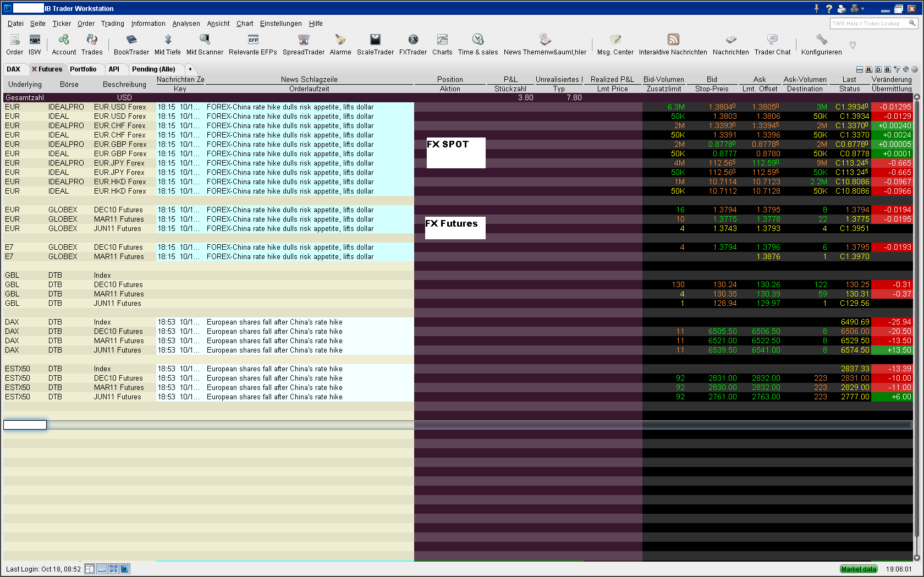Image resolution: width=924 pixels, height=577 pixels.
Task: Open dropdown arrow beside cubes icon
Action: 863,8
